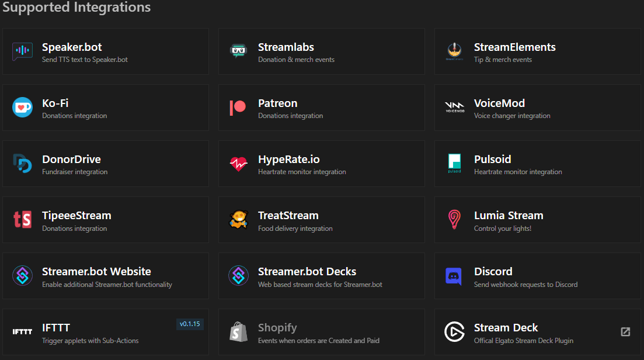Select the DonorDrive title text
The width and height of the screenshot is (644, 360).
pos(71,160)
